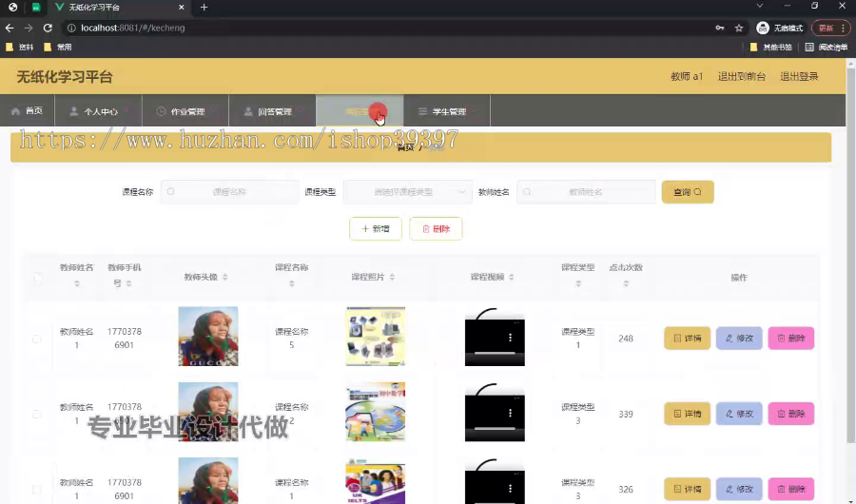Viewport: 856px width, 504px height.
Task: Click 详情 button in row with 248 clicks
Action: tap(687, 338)
